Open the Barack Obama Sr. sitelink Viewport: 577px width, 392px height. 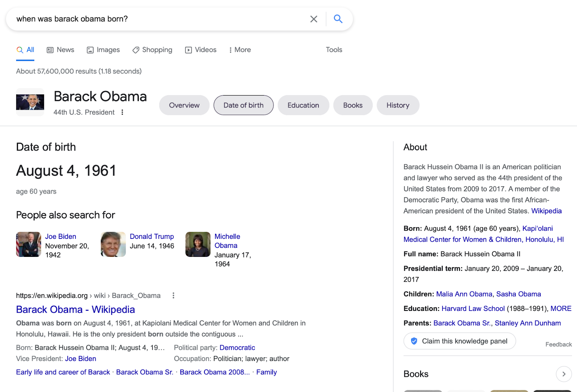pyautogui.click(x=145, y=372)
